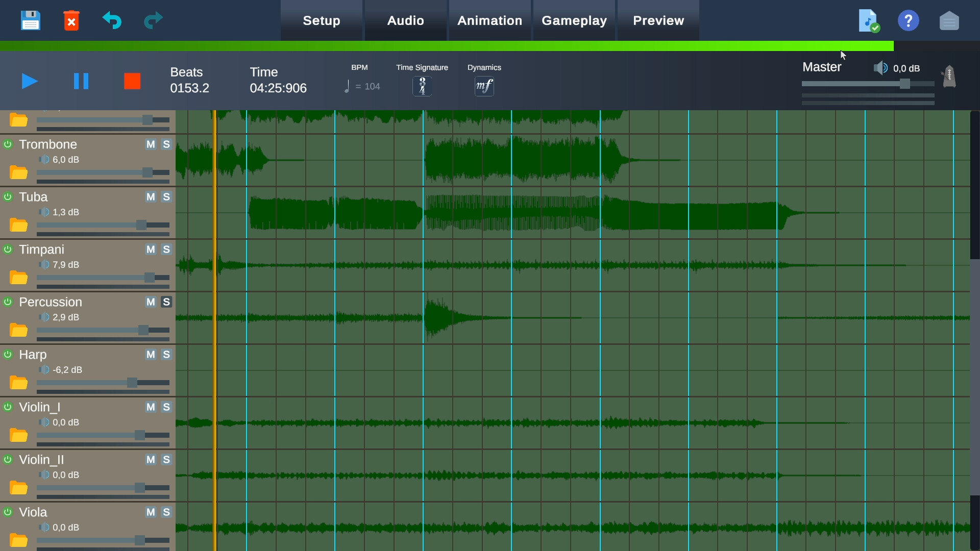Image resolution: width=980 pixels, height=551 pixels.
Task: Open the Animation tab
Action: [489, 20]
